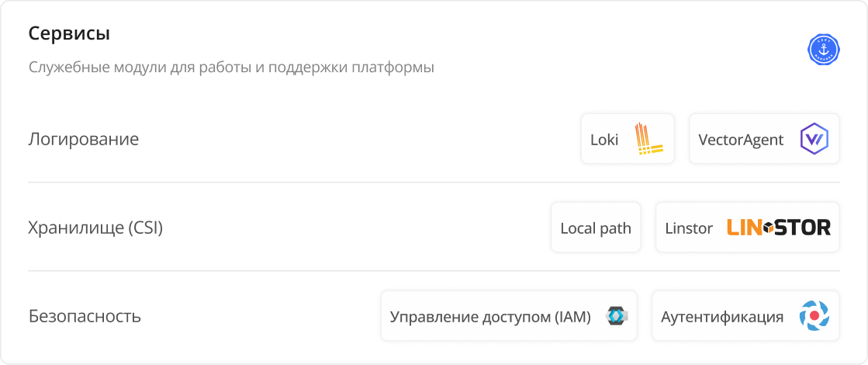Click the Сервисы section heading
This screenshot has width=868, height=365.
[69, 34]
